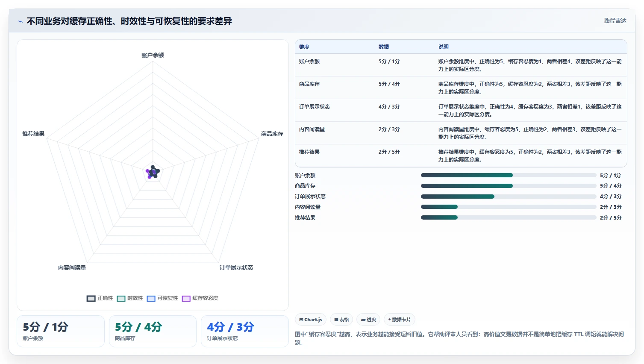The image size is (644, 364).
Task: Click the small icon before the page title
Action: point(20,21)
